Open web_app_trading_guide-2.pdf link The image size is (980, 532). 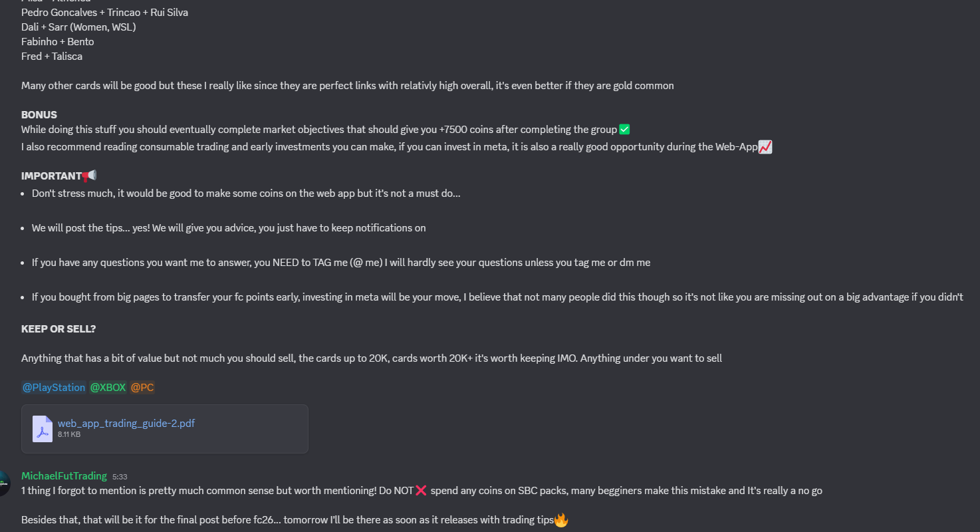pyautogui.click(x=126, y=423)
